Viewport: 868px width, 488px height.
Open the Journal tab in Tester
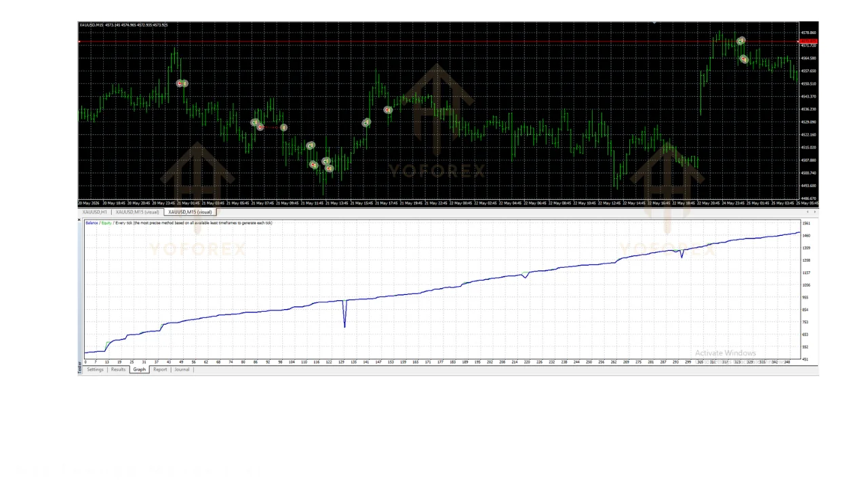(x=182, y=369)
